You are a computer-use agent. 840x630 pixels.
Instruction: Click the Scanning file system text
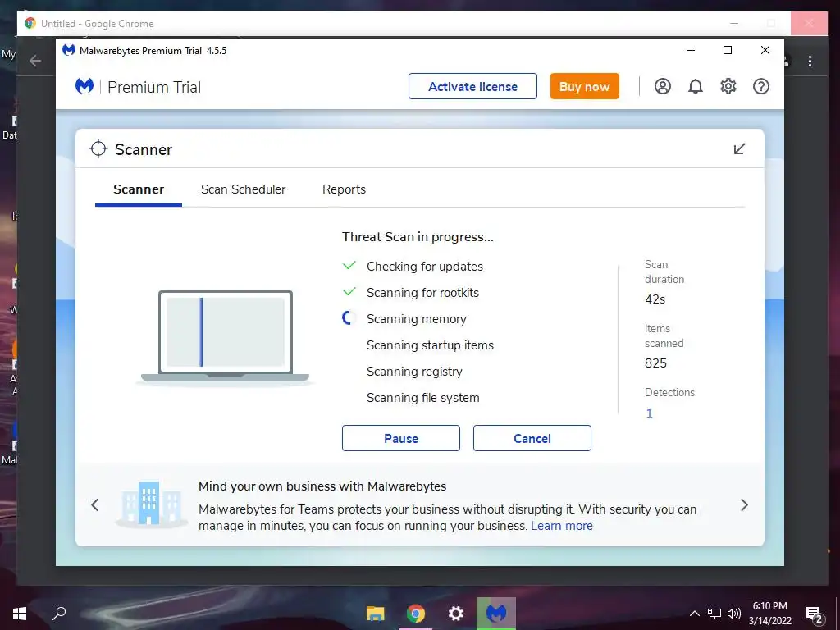pos(422,398)
